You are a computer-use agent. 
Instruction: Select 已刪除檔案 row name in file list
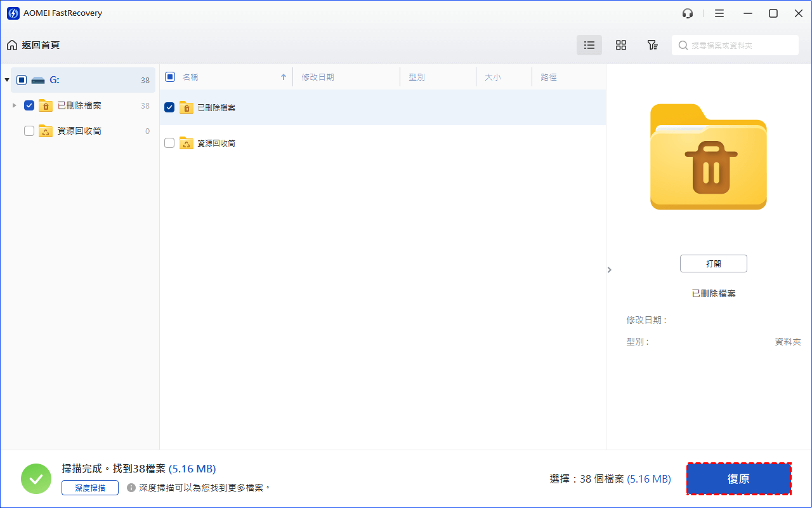pos(216,107)
